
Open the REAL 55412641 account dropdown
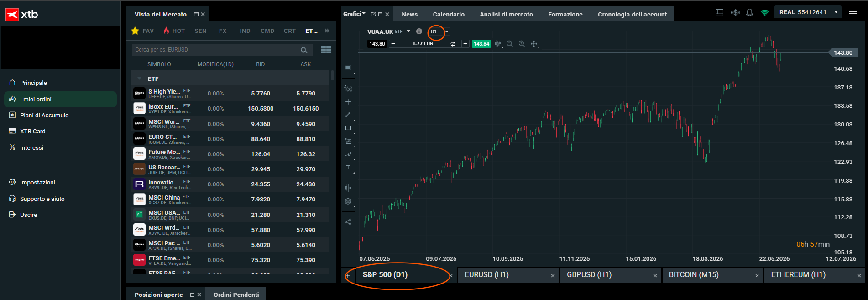tap(808, 12)
